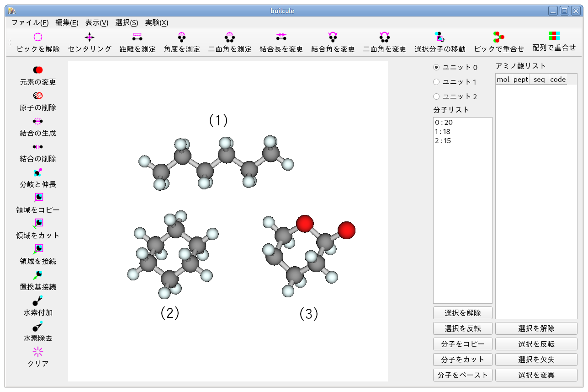The height and width of the screenshot is (392, 588).
Task: Click the 分子をコピー button
Action: click(462, 344)
